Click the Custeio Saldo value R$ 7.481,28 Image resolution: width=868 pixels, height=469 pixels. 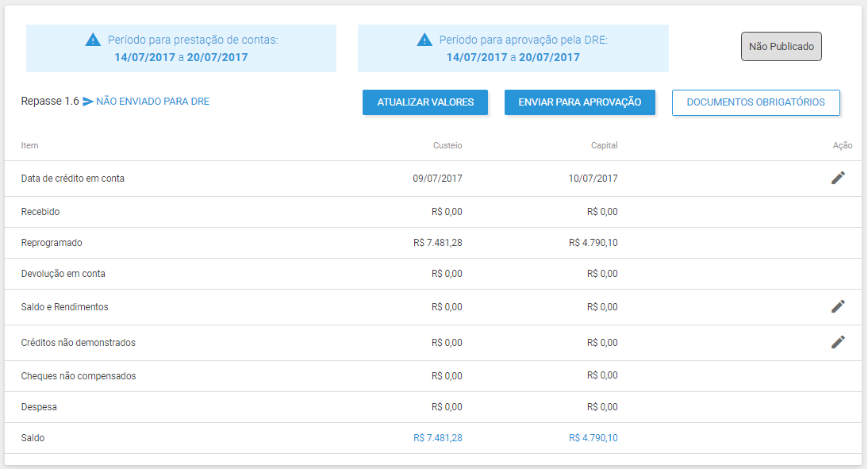coord(437,438)
